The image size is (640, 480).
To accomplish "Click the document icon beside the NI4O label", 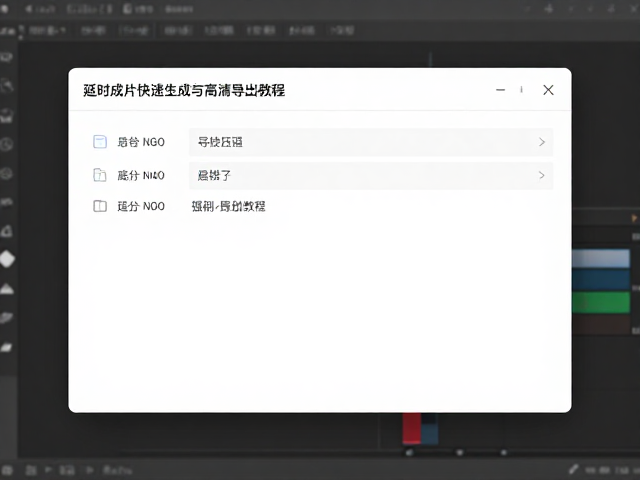I will (x=100, y=175).
